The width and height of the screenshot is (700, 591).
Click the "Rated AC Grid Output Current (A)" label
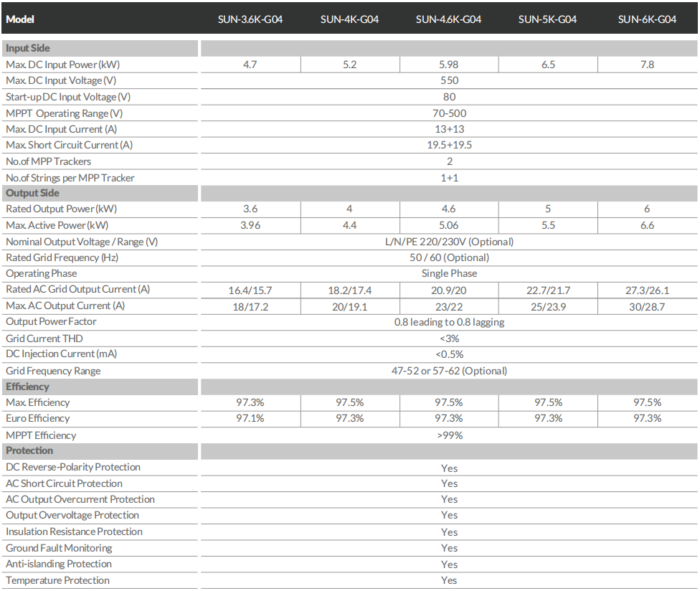pos(77,289)
